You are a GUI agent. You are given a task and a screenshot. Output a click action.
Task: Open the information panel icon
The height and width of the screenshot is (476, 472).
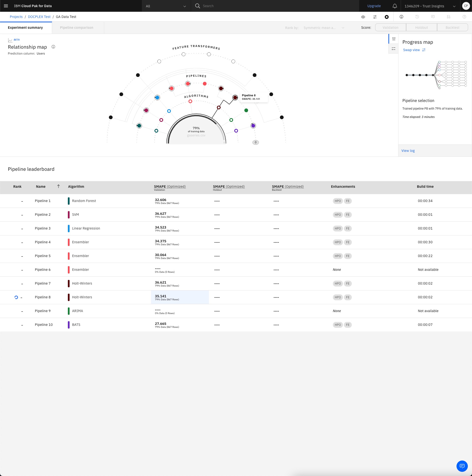tap(401, 17)
